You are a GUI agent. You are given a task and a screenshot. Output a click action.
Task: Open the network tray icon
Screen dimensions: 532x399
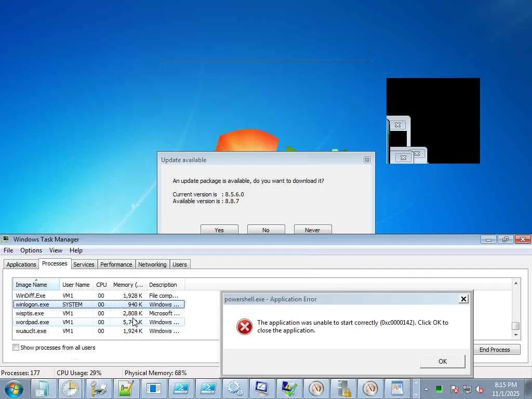pyautogui.click(x=467, y=389)
